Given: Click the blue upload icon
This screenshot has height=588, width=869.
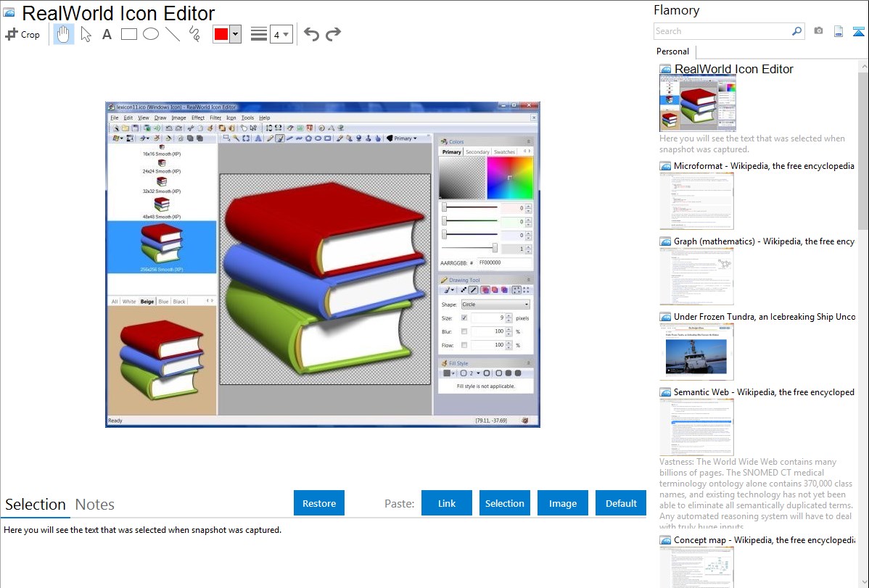Looking at the screenshot, I should coord(858,32).
